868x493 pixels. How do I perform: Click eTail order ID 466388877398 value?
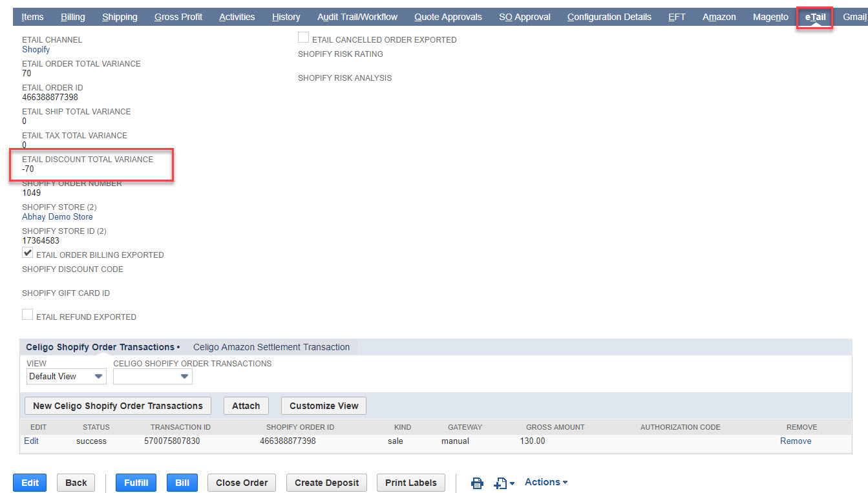pos(50,97)
